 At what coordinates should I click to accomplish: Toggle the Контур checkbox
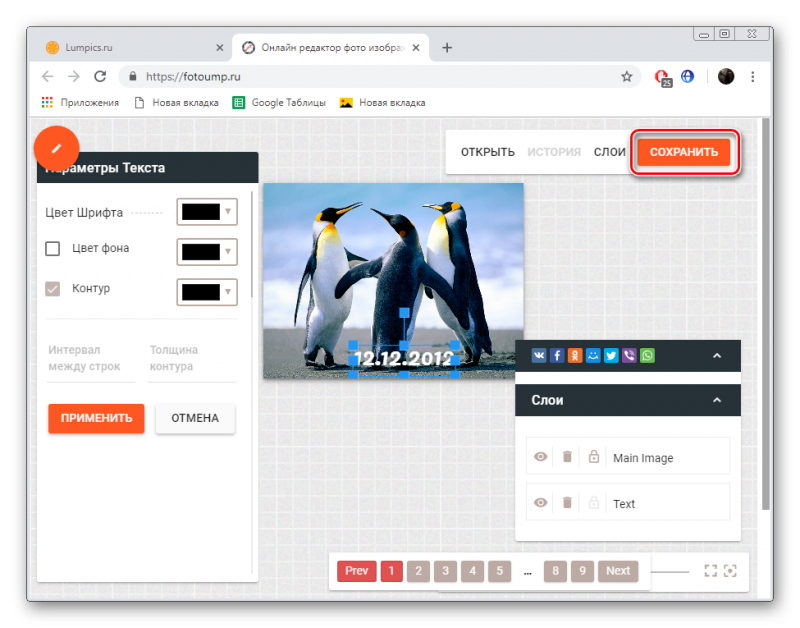click(53, 289)
